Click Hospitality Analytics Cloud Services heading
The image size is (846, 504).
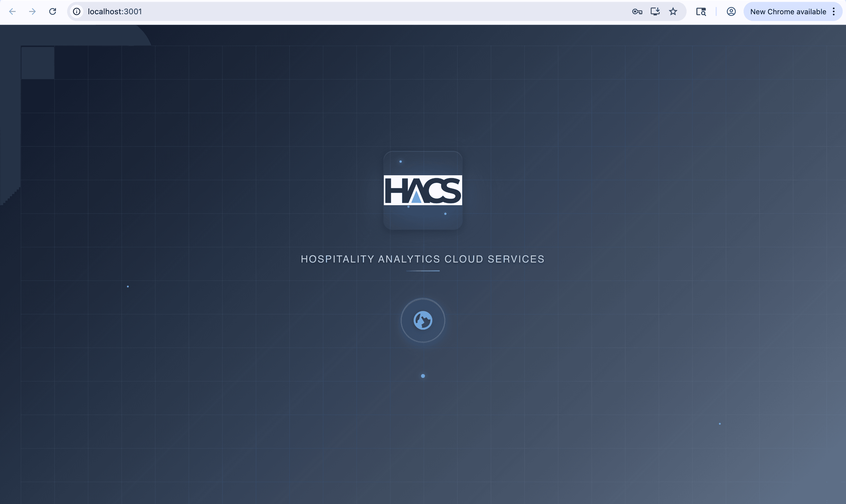click(x=422, y=259)
